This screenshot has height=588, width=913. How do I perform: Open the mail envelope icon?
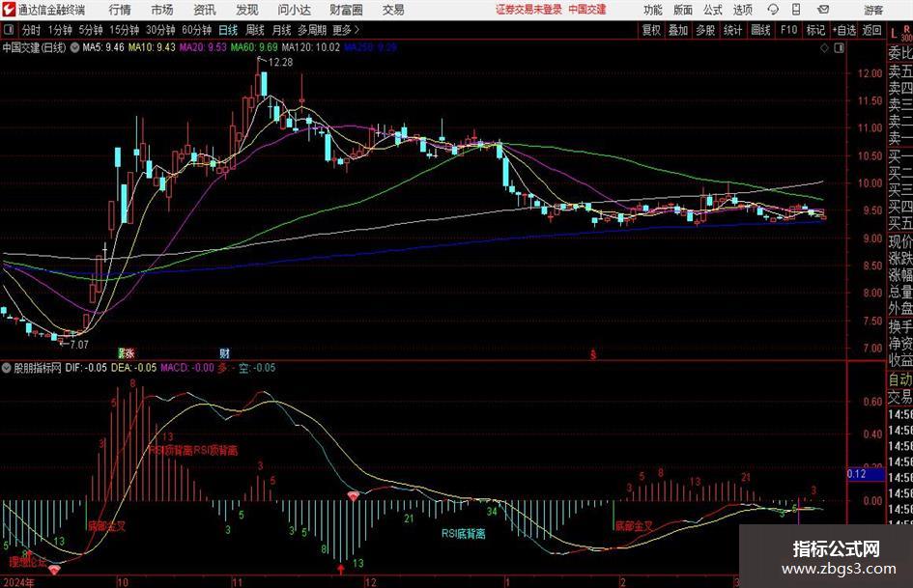823,10
